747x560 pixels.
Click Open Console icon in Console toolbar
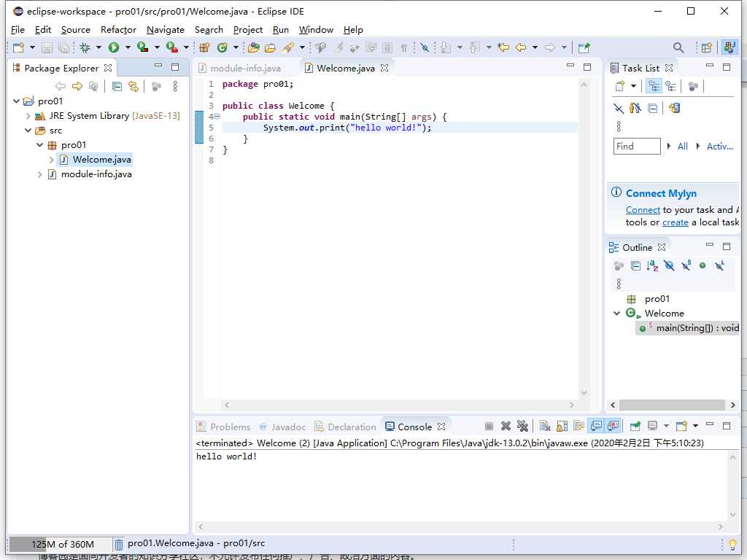click(682, 426)
